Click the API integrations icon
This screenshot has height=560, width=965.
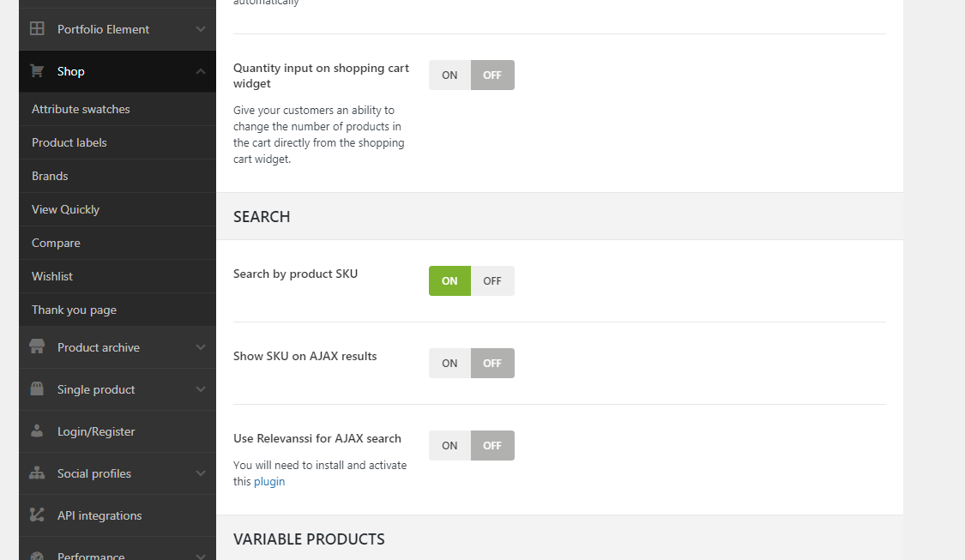37,515
